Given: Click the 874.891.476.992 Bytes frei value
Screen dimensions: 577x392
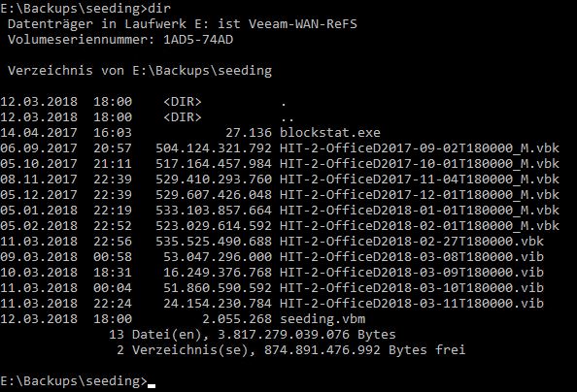Looking at the screenshot, I should pyautogui.click(x=364, y=349).
